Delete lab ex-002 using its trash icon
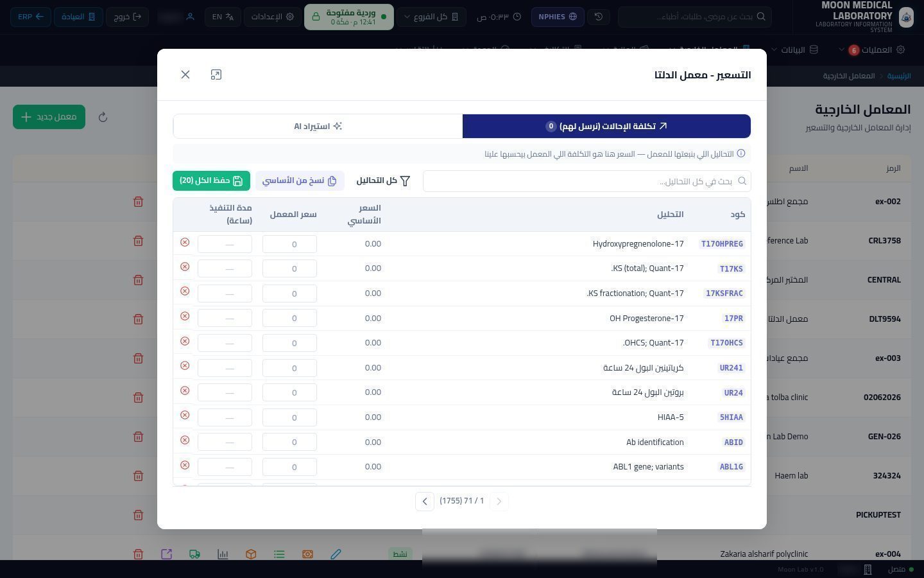The image size is (924, 578). (138, 202)
